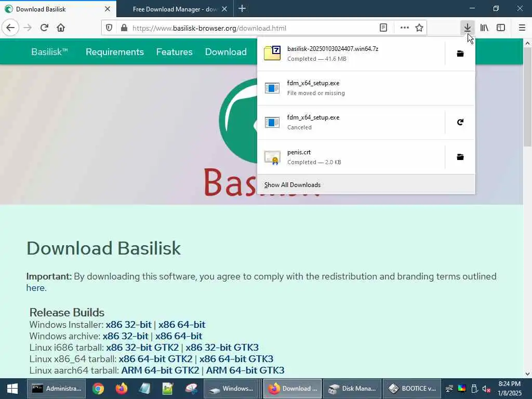532x399 pixels.
Task: Open the green notepad taskbar icon
Action: coord(168,389)
